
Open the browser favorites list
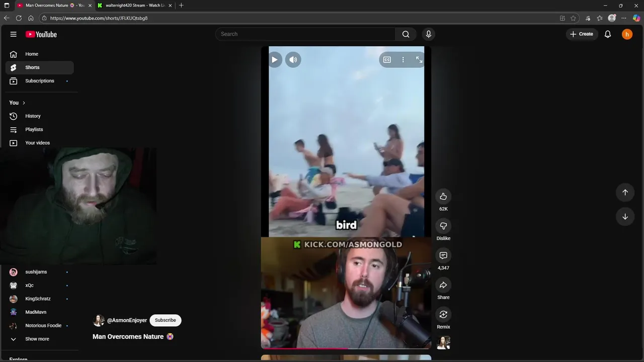click(x=600, y=18)
